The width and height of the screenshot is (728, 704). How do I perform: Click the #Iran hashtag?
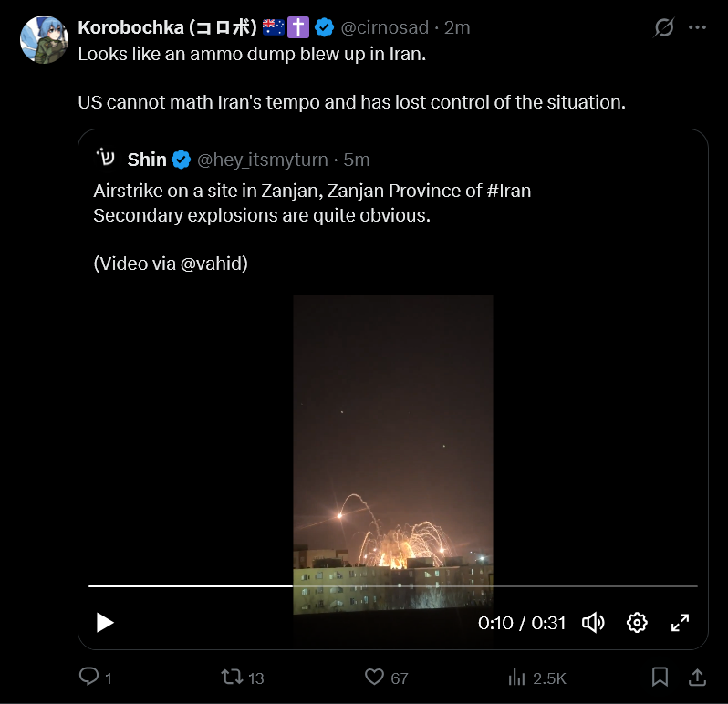[506, 191]
